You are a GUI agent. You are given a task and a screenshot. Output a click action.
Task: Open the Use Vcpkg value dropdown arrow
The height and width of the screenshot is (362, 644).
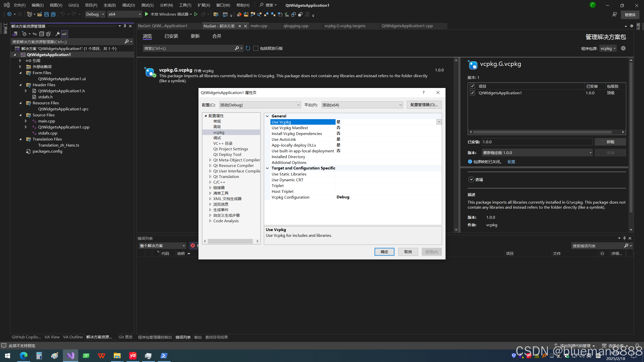439,122
